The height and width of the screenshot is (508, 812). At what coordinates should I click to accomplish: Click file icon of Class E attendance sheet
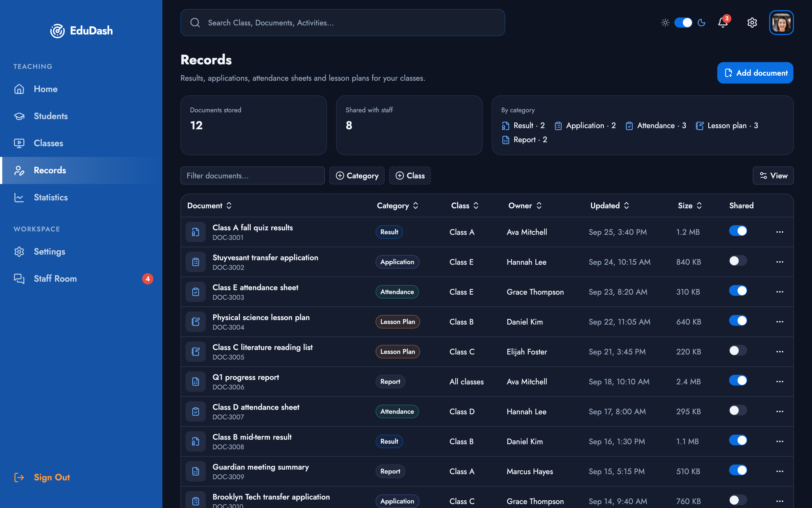point(196,292)
